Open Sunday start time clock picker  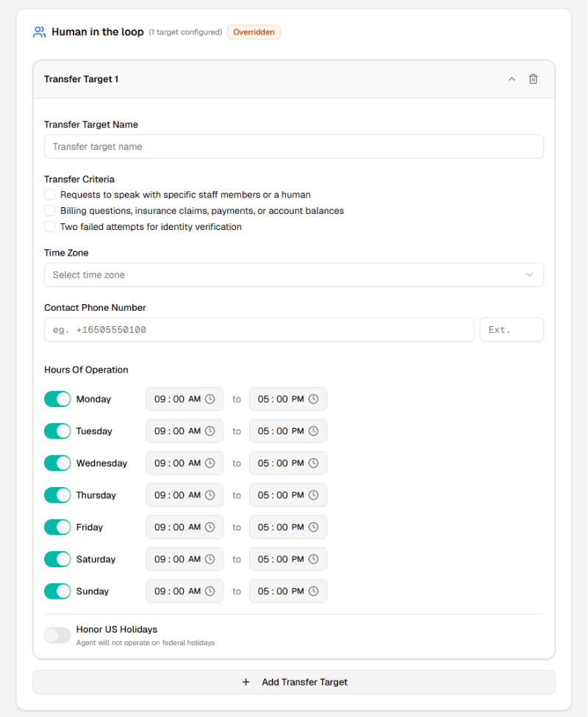click(209, 591)
